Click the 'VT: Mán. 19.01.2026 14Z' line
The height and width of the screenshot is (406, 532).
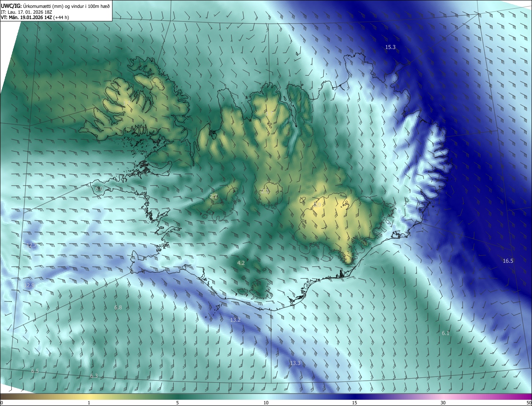[27, 17]
